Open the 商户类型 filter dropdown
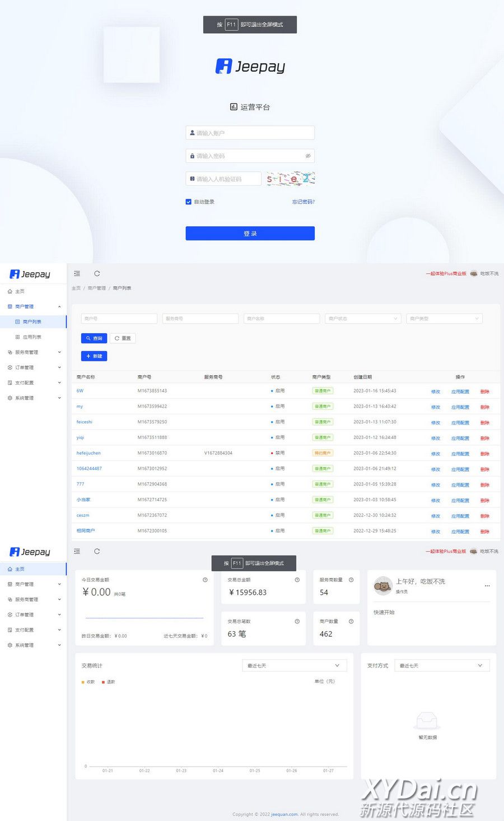The width and height of the screenshot is (504, 821). 444,319
